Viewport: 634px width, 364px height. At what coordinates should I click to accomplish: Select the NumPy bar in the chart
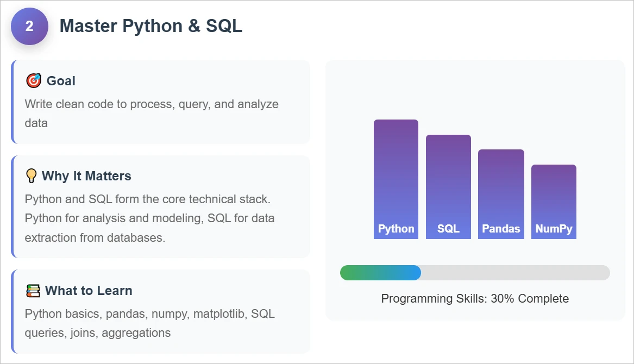554,202
